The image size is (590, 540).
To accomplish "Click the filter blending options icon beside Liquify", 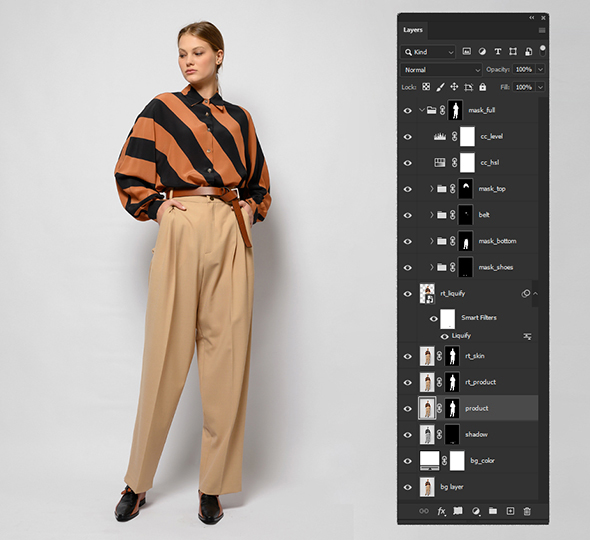I will click(528, 336).
